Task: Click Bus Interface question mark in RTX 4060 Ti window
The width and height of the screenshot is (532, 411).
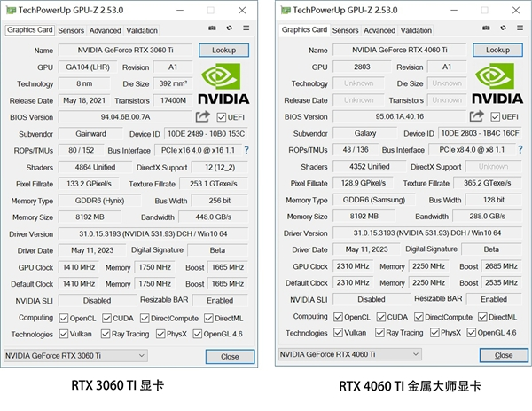Action: pos(520,150)
